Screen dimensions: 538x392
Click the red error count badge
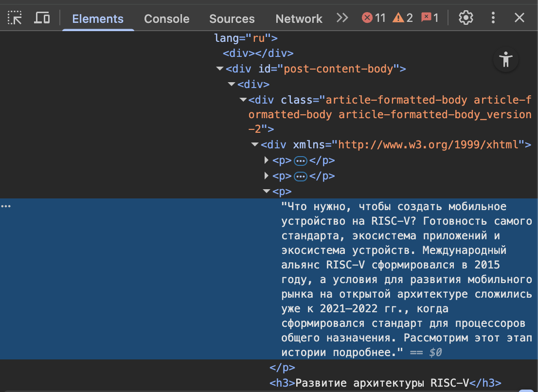pos(374,18)
